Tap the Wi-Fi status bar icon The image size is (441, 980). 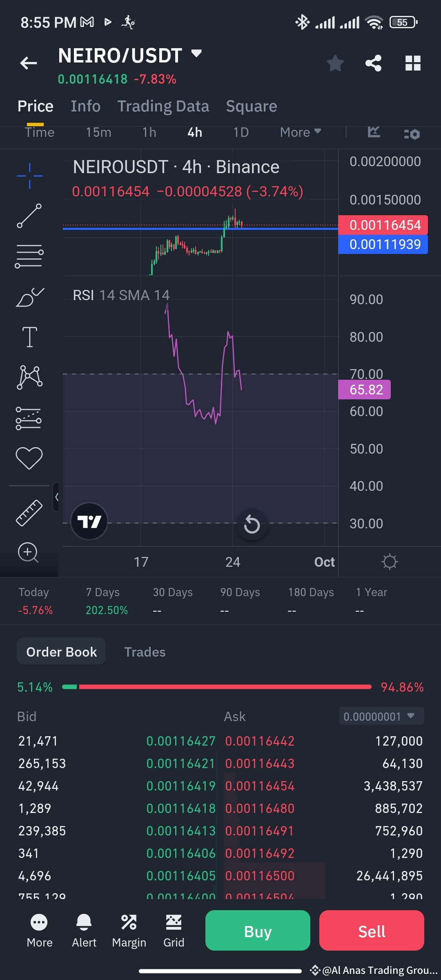(374, 22)
